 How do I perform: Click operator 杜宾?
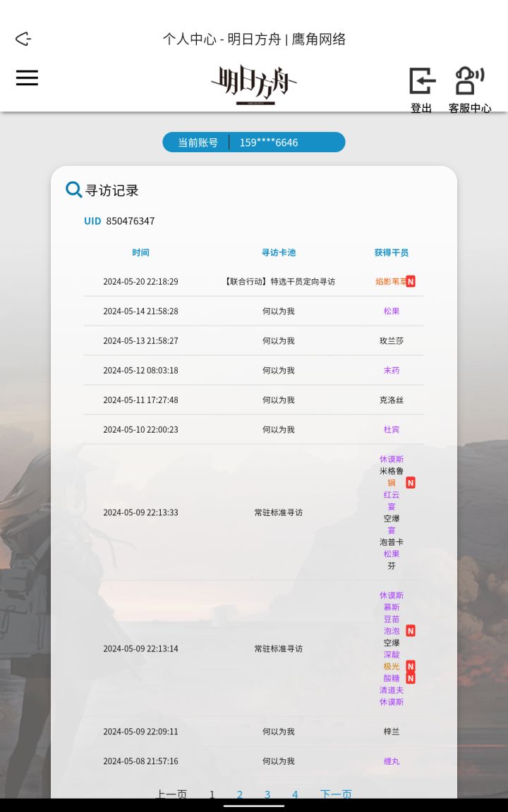point(392,429)
